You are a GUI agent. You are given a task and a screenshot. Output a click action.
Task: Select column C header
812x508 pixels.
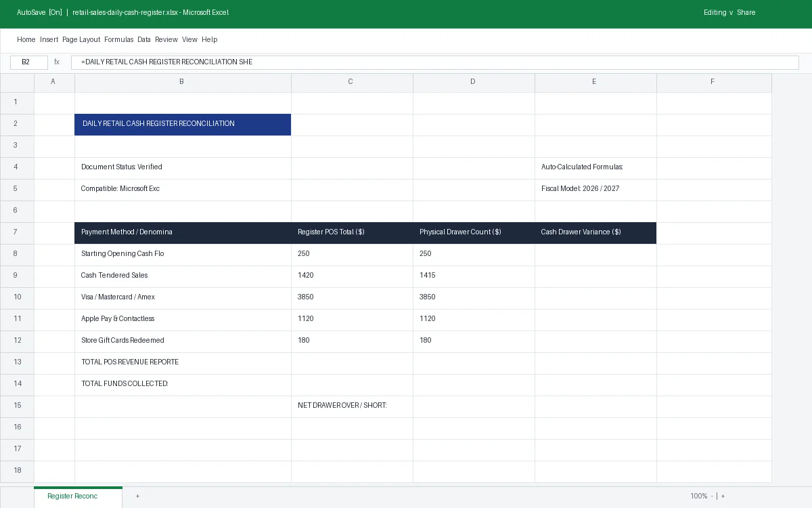click(352, 82)
